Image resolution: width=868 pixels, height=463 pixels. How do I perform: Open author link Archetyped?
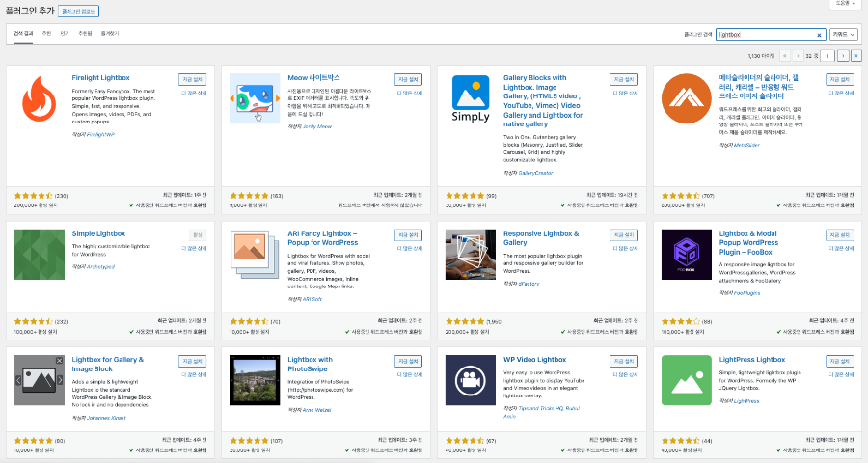tap(100, 267)
